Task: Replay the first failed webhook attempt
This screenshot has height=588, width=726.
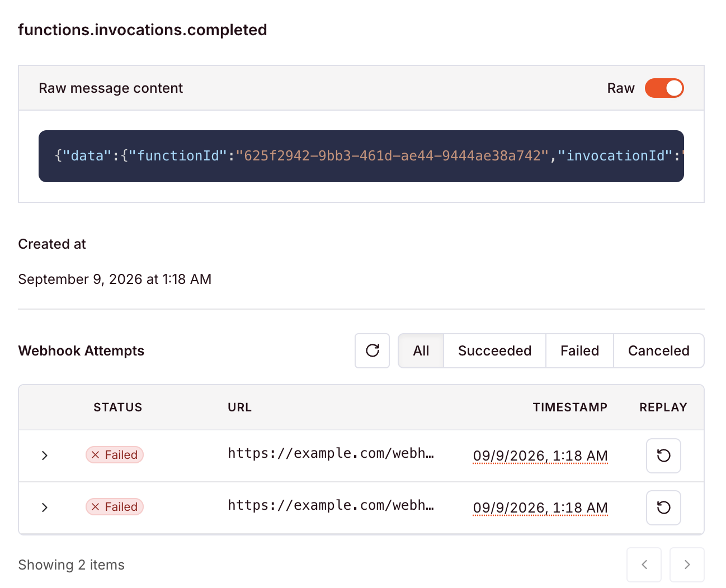Action: coord(664,456)
